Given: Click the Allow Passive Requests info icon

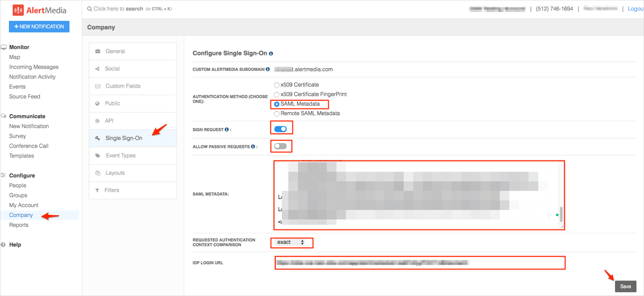Looking at the screenshot, I should point(253,147).
